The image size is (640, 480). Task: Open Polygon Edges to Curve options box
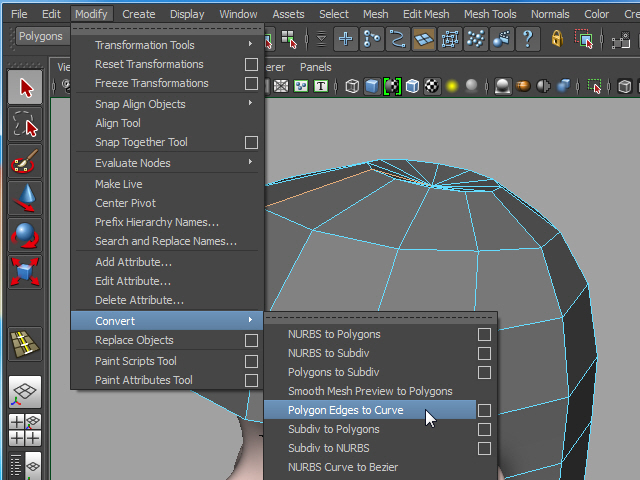point(484,411)
